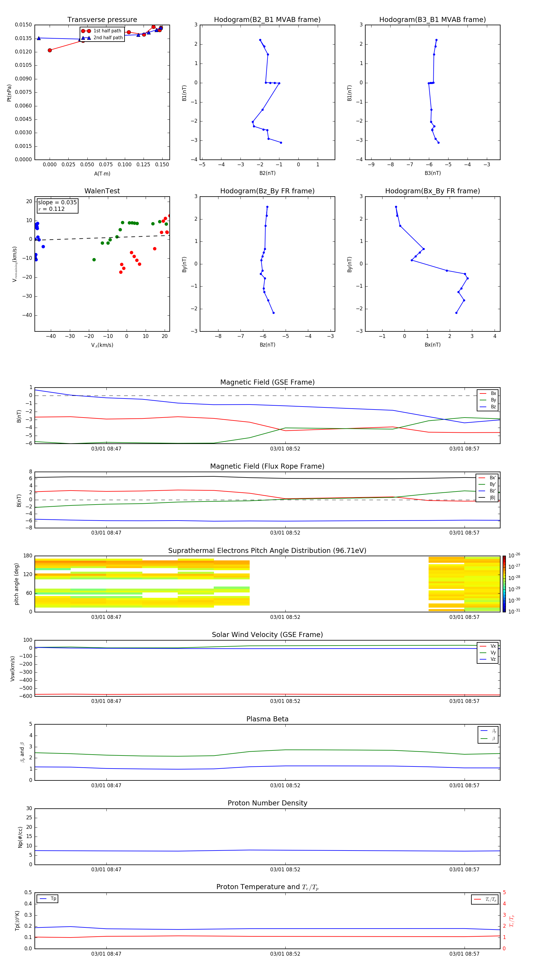
Task: Click 'Solar Wind Velocity (GSE Frame)' title
Action: click(x=267, y=635)
